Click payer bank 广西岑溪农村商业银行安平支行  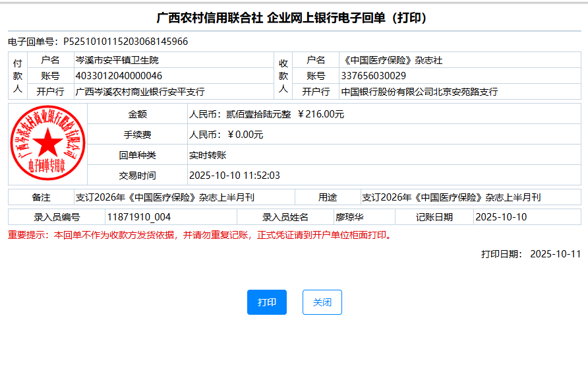[x=140, y=92]
